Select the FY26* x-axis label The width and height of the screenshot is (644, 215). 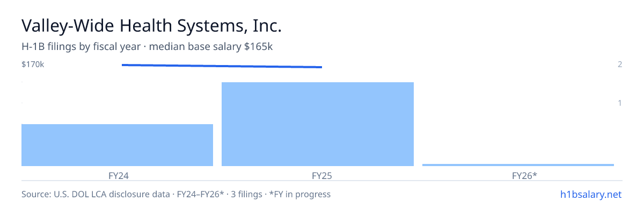tap(518, 175)
